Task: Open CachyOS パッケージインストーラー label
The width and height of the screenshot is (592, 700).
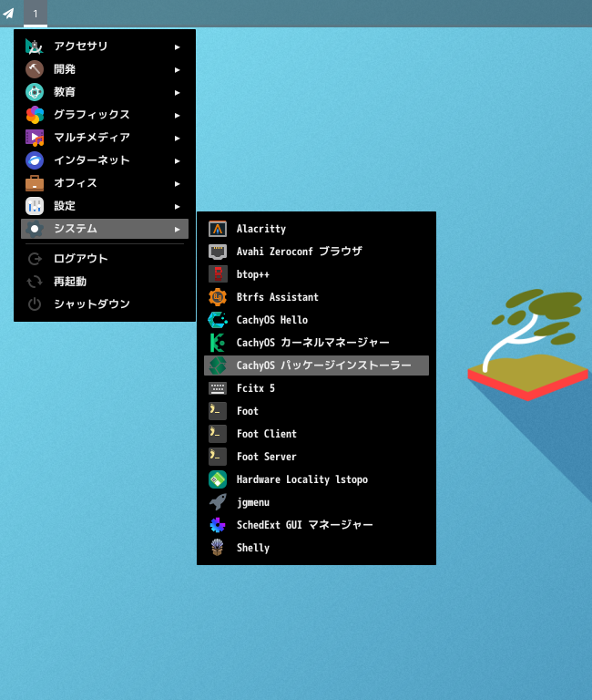Action: click(323, 365)
